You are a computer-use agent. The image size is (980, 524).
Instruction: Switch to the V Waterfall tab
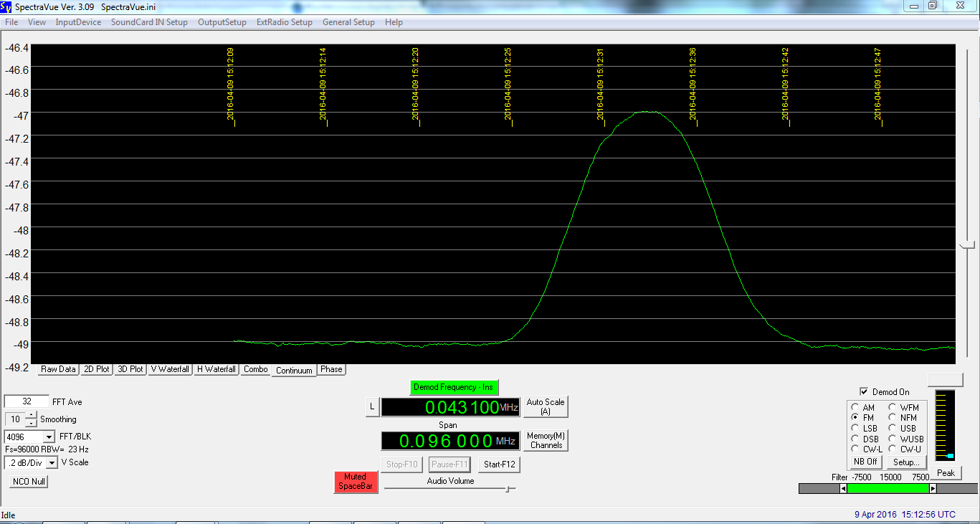click(170, 369)
